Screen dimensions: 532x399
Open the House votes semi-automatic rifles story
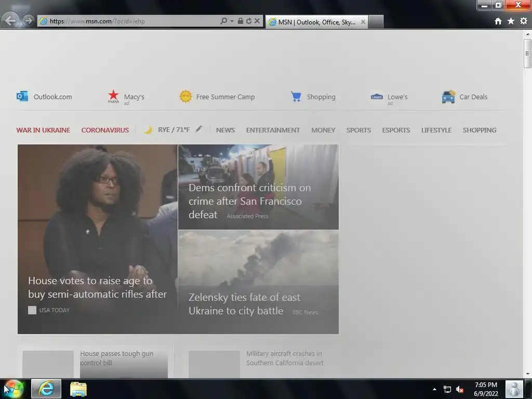97,287
